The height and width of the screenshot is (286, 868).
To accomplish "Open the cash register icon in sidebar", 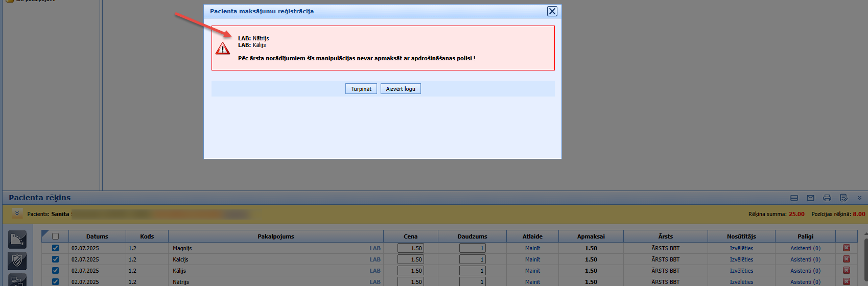I will [17, 240].
